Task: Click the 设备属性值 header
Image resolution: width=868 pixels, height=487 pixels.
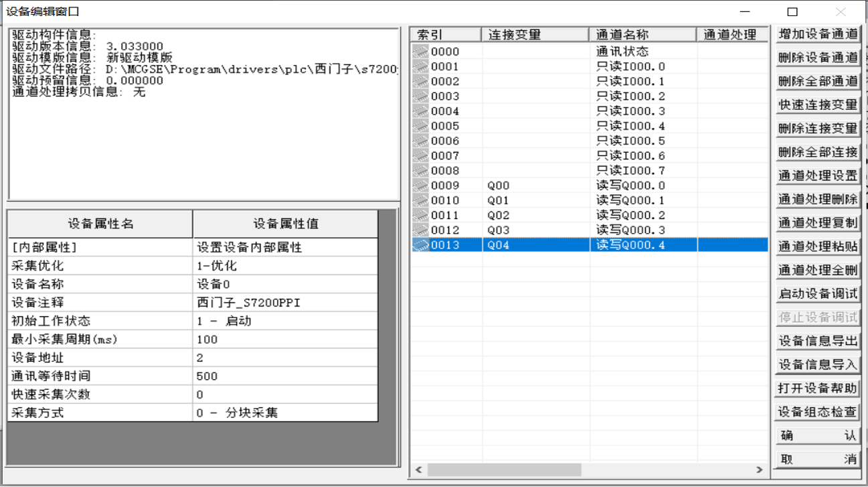Action: click(x=286, y=224)
